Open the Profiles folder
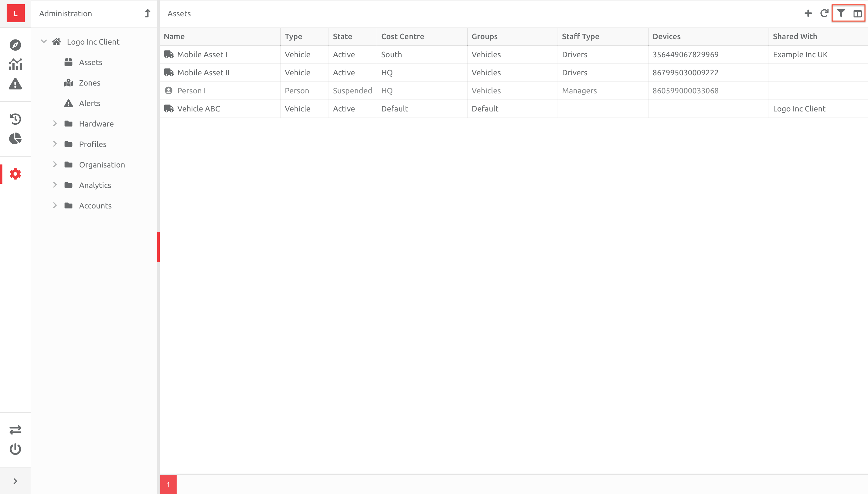Screen dimensions: 868x494 (x=92, y=144)
